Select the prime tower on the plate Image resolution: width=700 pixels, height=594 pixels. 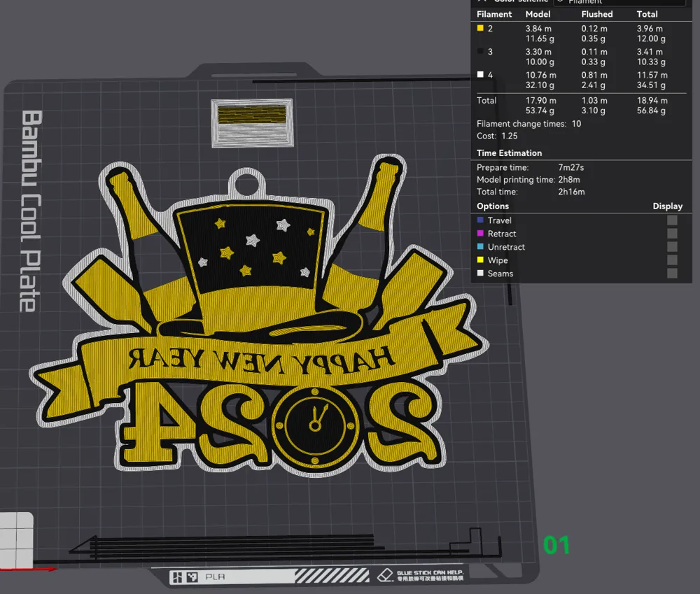click(x=252, y=123)
